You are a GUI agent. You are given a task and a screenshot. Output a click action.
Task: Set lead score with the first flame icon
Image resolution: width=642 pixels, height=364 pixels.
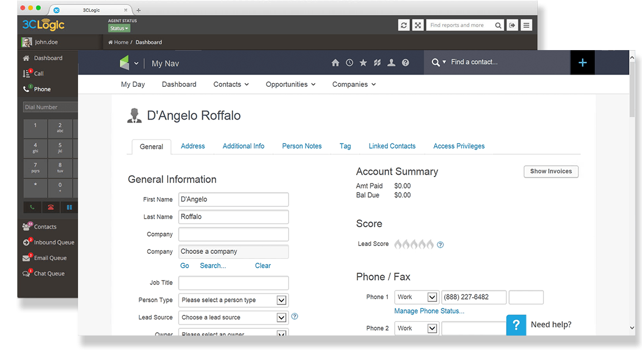(397, 244)
